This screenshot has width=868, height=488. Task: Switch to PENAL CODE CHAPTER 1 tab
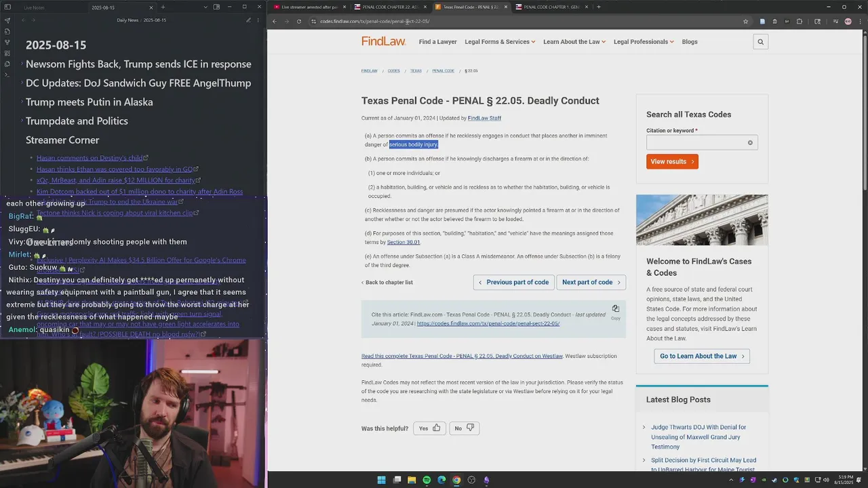tap(551, 7)
